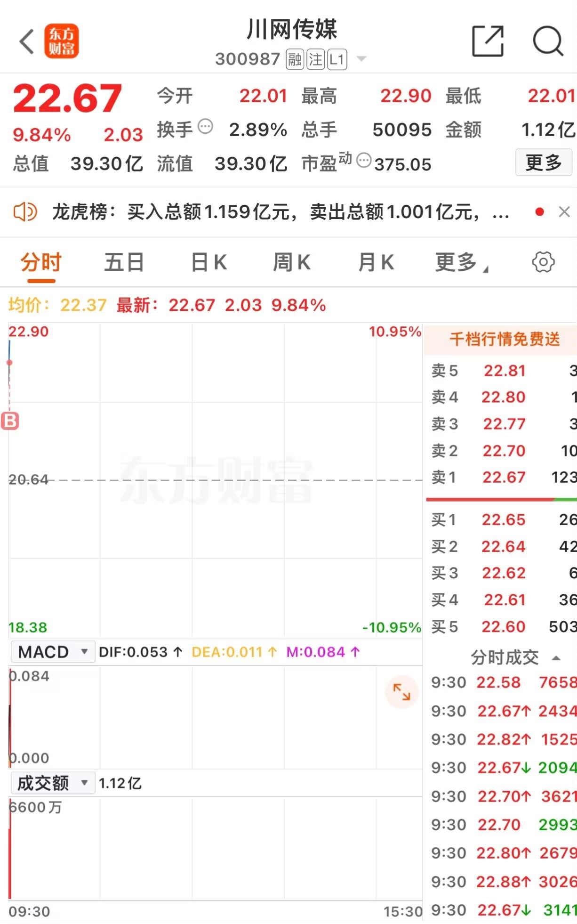Select the 卖3 price 22.77
The width and height of the screenshot is (577, 924).
504,424
